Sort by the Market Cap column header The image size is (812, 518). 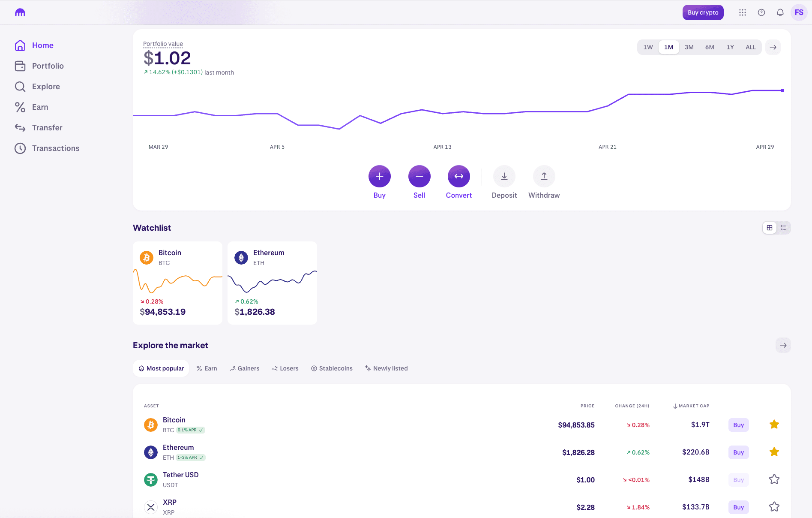point(691,406)
